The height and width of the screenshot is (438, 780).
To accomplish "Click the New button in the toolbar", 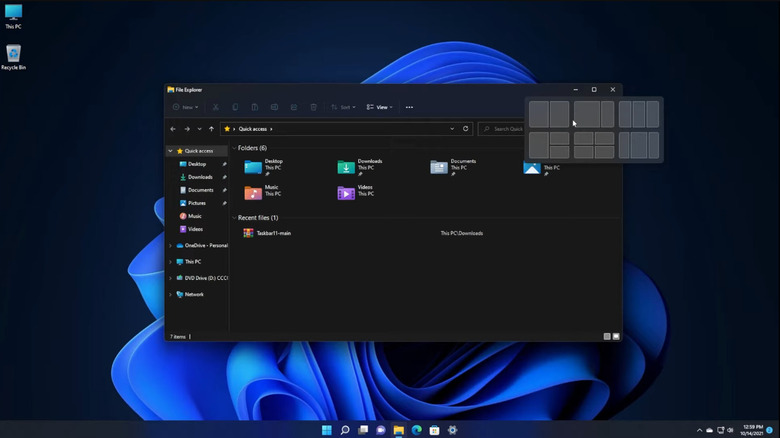I will click(x=186, y=107).
